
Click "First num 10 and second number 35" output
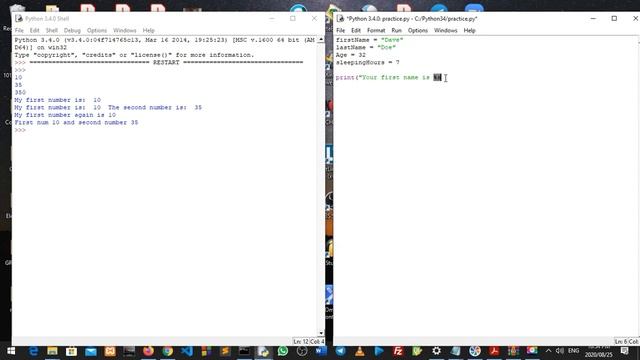tap(76, 122)
